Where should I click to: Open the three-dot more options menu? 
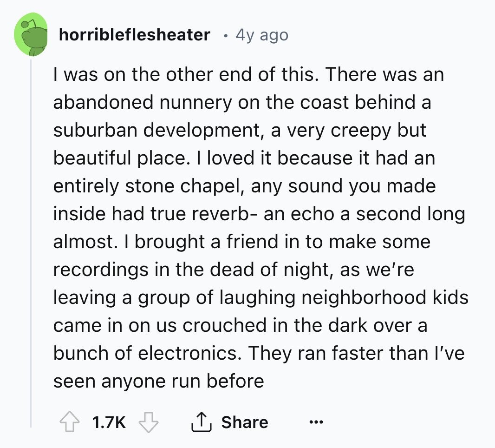coord(316,422)
